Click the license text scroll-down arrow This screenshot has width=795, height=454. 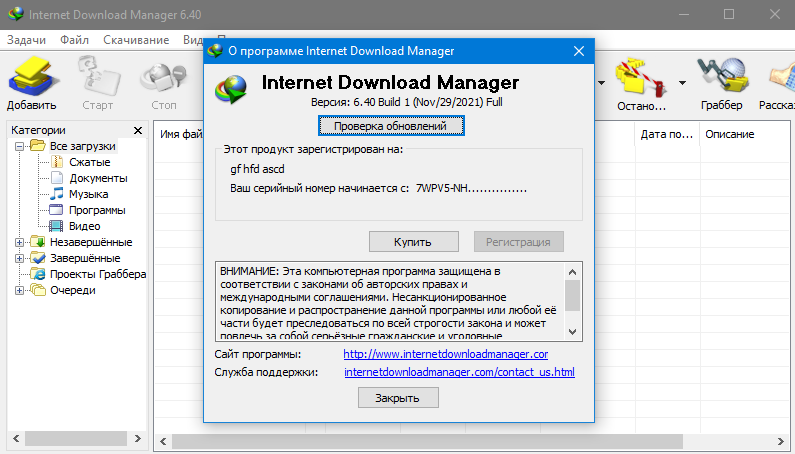click(572, 332)
